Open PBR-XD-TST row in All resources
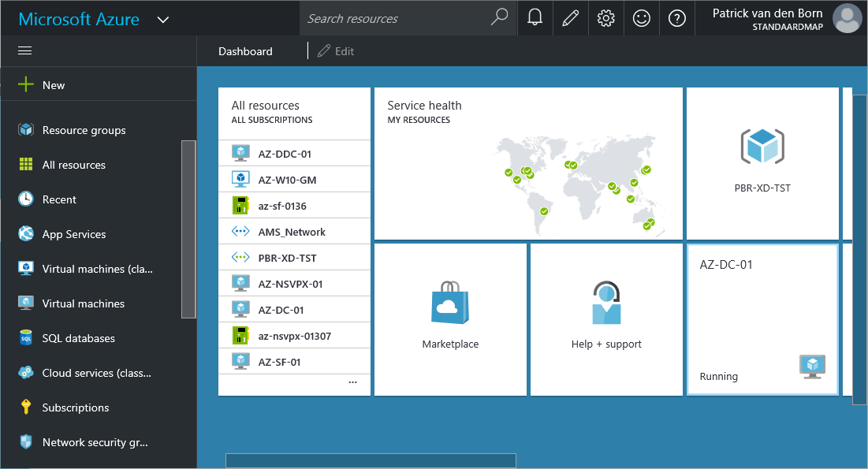 click(295, 258)
